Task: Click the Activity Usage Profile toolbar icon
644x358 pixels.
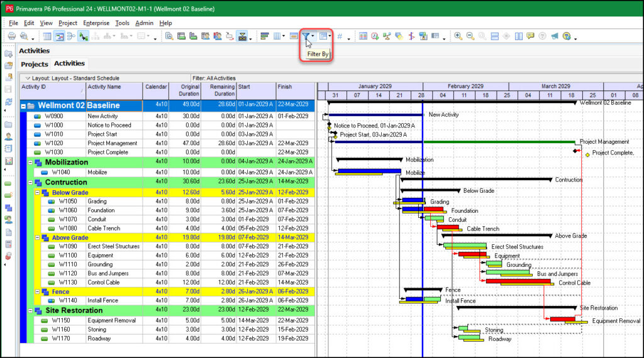Action: (194, 36)
